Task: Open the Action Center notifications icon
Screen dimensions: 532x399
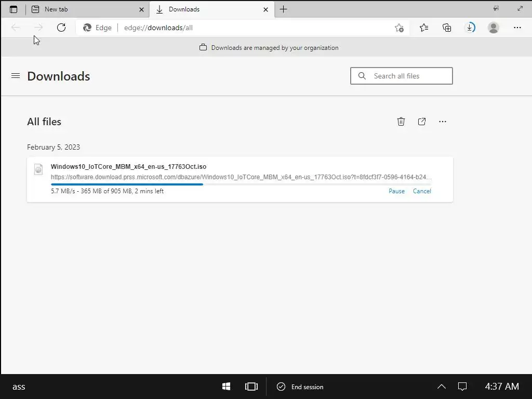Action: 462,387
